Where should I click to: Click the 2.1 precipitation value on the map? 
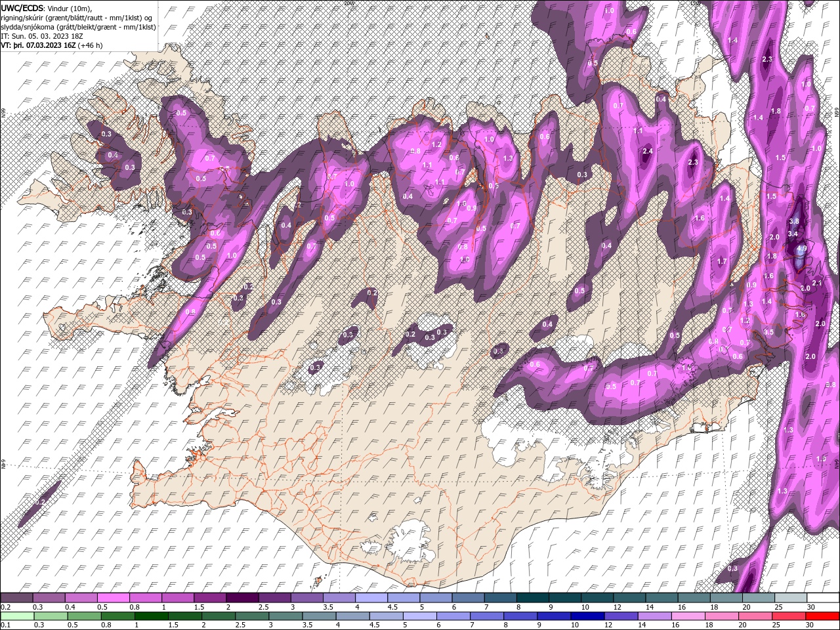click(x=817, y=283)
